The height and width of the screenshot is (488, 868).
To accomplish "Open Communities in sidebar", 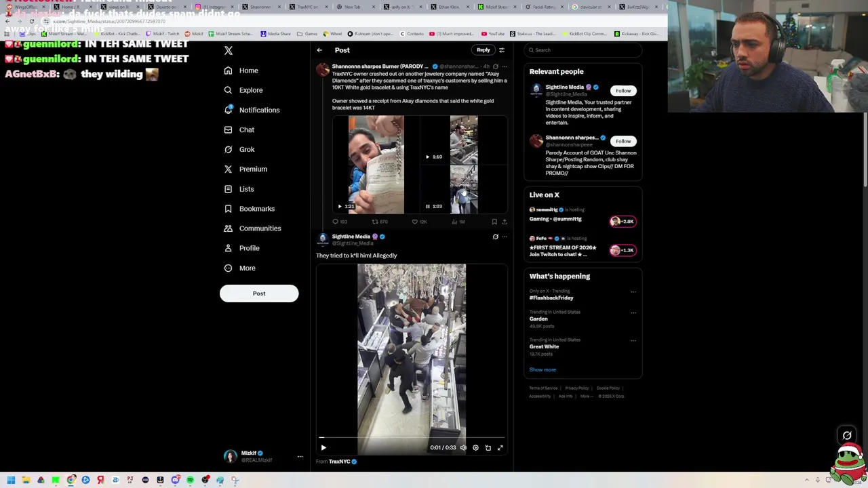I will 252,228.
